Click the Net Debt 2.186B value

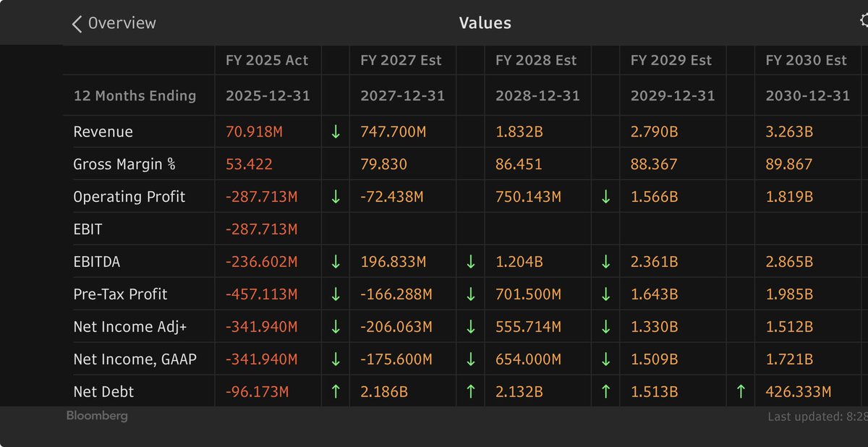click(x=384, y=392)
